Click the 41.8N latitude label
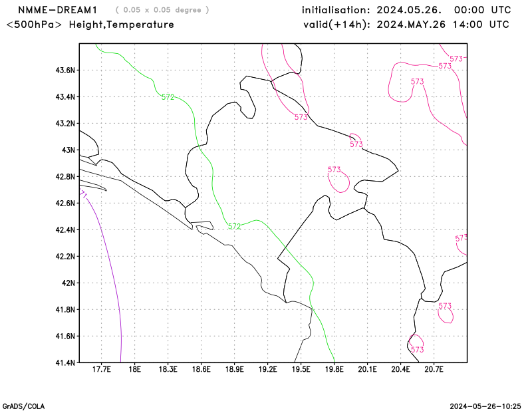 65,309
